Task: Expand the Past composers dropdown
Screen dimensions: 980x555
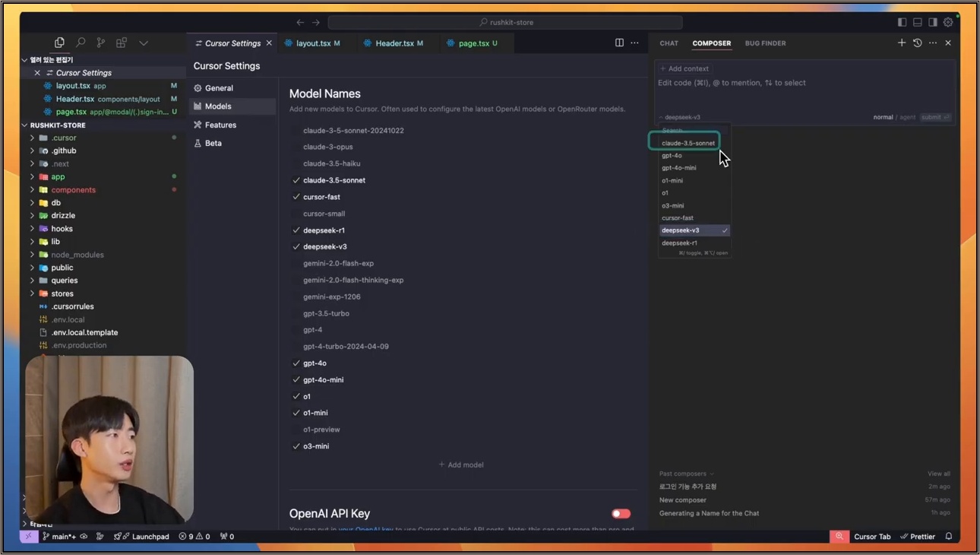Action: click(687, 474)
